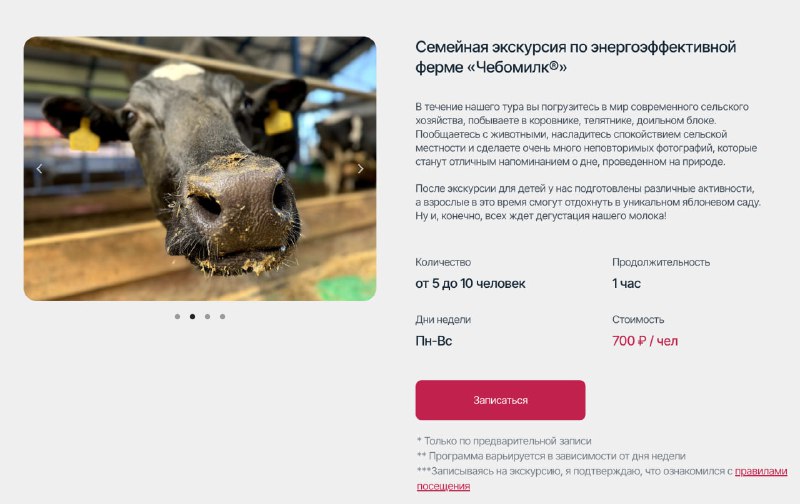
Task: Click the Стоимость label
Action: click(x=638, y=320)
